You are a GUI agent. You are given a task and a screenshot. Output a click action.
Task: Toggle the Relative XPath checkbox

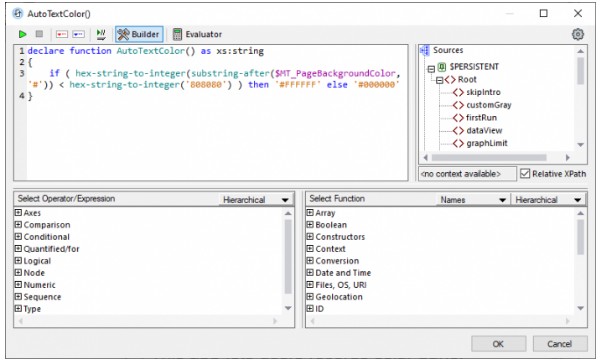525,174
